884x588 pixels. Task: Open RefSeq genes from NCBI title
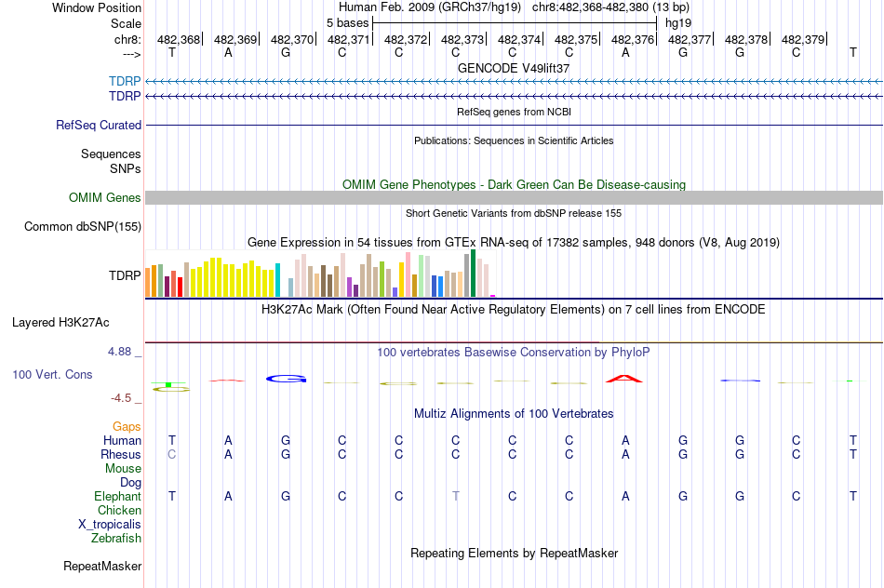(514, 112)
